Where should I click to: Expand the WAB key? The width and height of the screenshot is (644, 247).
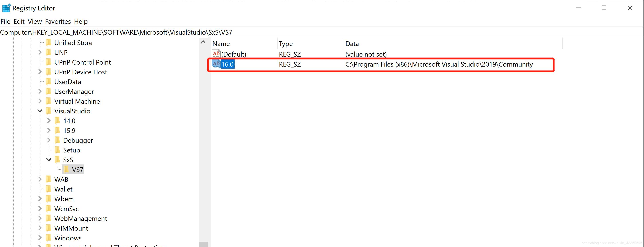pyautogui.click(x=40, y=179)
